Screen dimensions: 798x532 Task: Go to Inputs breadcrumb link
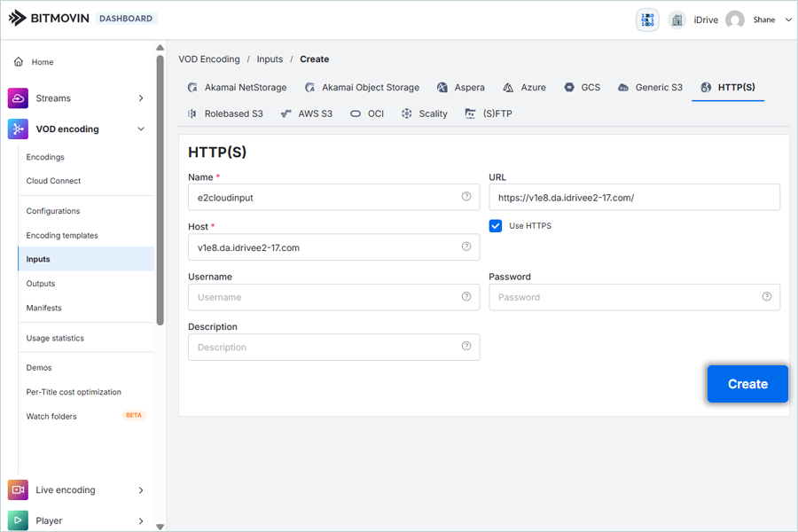pos(270,59)
